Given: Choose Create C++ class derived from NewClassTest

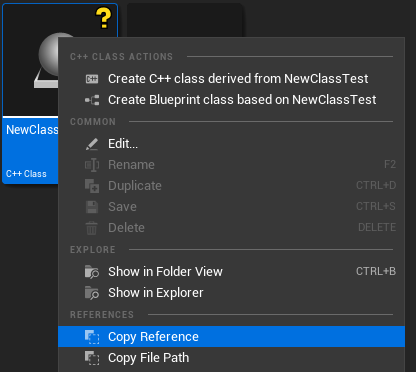Looking at the screenshot, I should click(x=231, y=79).
